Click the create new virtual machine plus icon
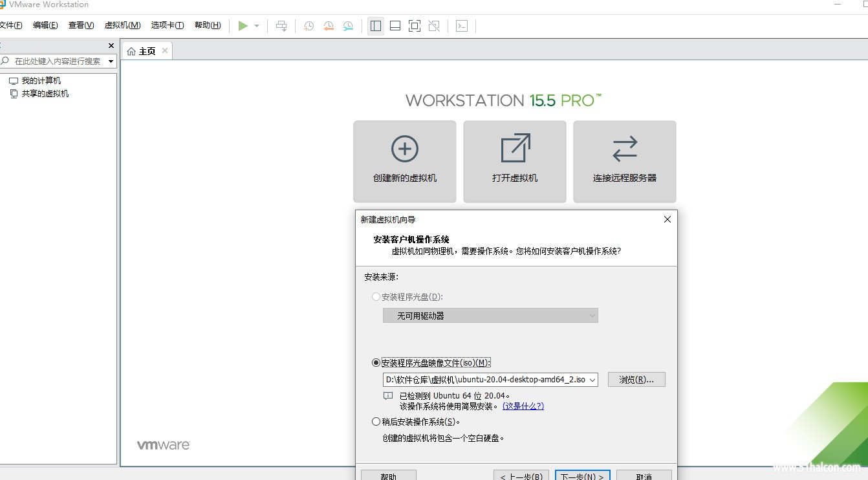The image size is (868, 480). (405, 149)
